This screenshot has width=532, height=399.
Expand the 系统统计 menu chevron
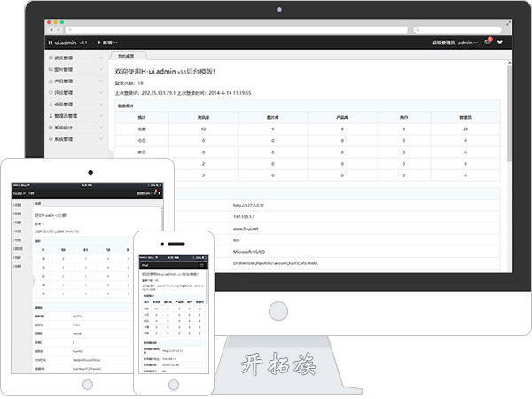101,128
